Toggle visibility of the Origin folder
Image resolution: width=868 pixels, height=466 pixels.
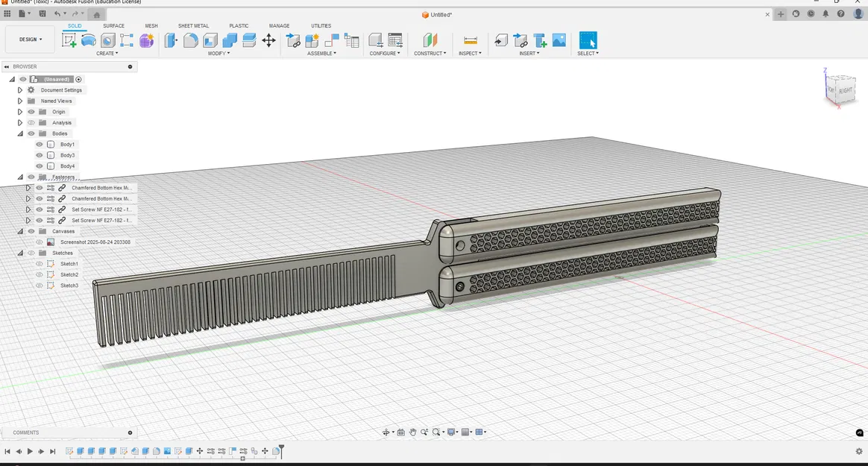coord(31,111)
